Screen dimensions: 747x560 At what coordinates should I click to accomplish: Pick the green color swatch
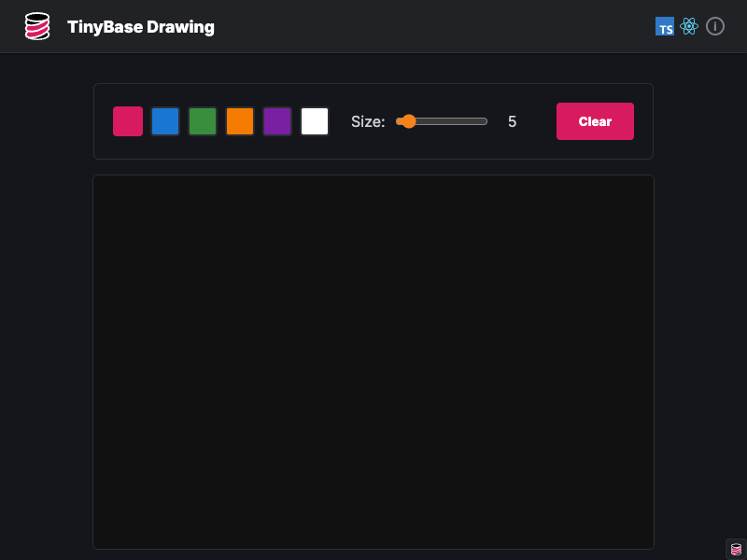[203, 121]
